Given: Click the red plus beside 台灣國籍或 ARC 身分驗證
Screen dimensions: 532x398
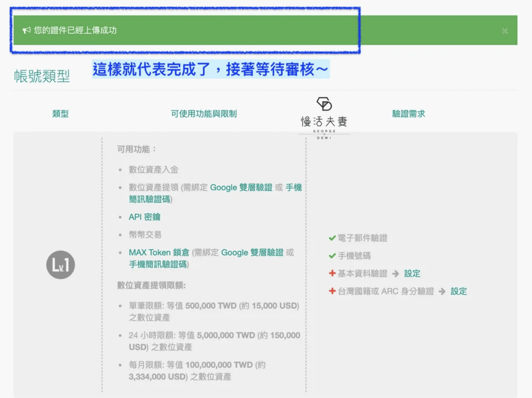Looking at the screenshot, I should coord(332,291).
